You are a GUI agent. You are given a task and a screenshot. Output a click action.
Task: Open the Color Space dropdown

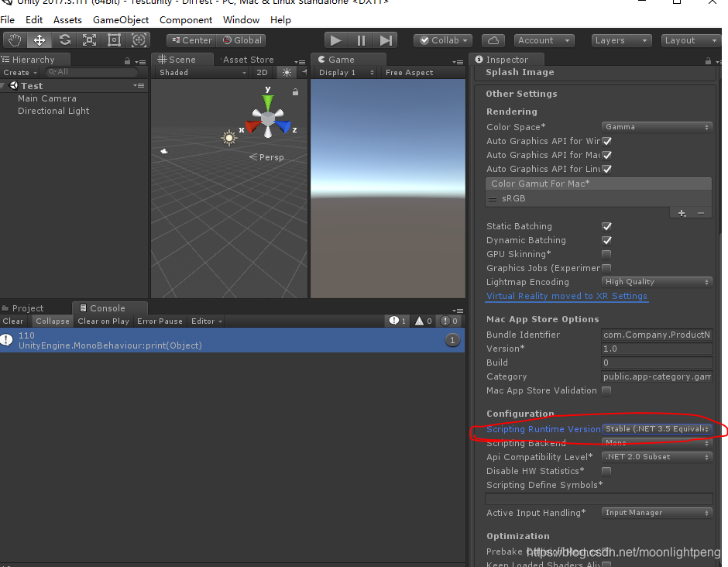[x=656, y=126]
